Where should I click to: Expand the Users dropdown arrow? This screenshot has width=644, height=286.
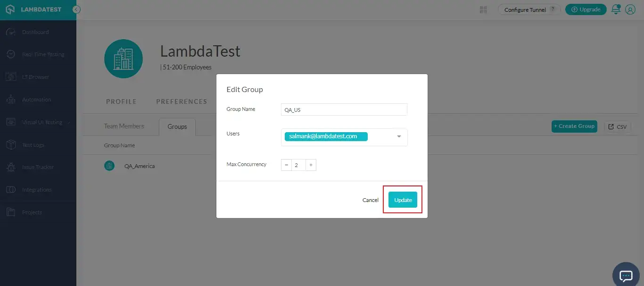399,137
